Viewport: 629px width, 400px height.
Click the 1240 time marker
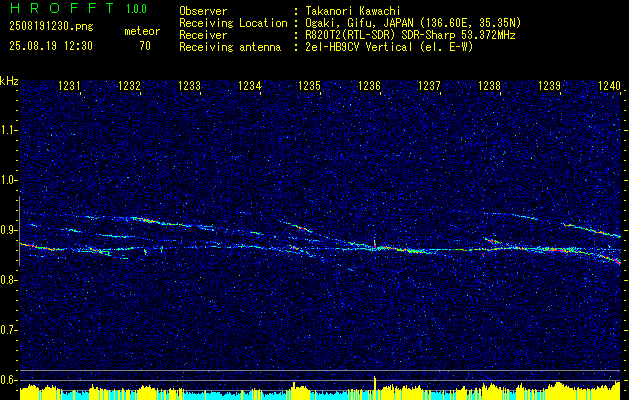coord(610,85)
